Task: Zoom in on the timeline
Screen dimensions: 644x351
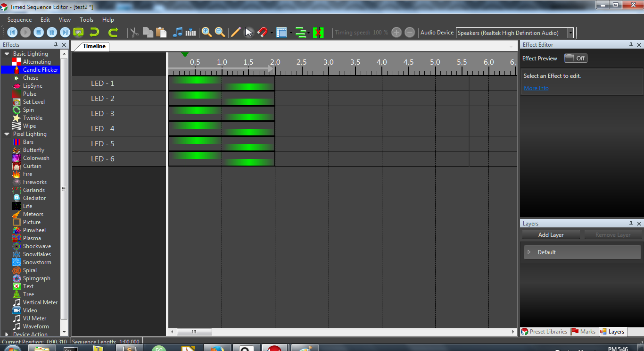Action: [x=206, y=33]
